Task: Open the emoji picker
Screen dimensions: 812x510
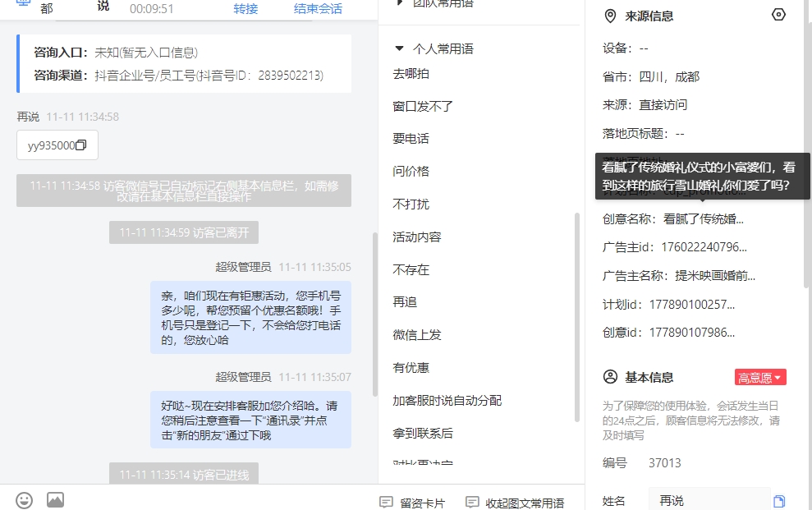Action: point(25,500)
